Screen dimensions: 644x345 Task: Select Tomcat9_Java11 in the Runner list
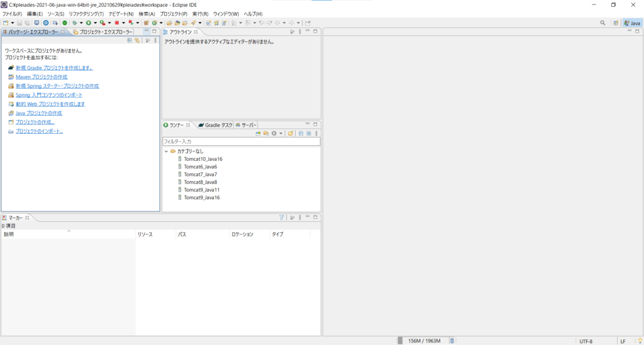pyautogui.click(x=201, y=190)
